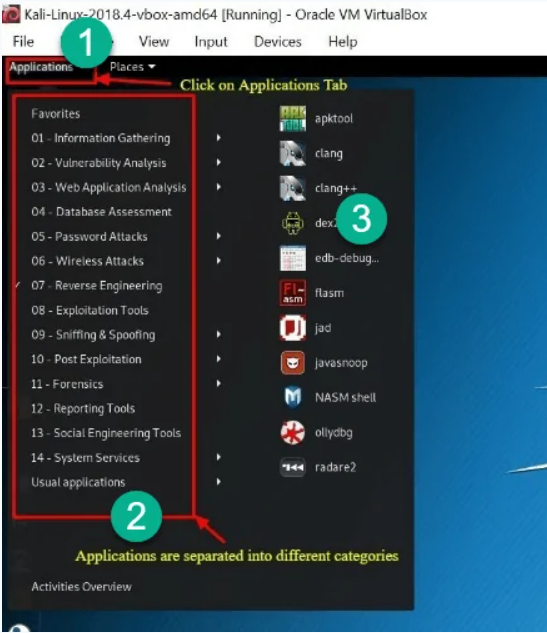
Task: Launch the edb-debugger icon
Action: (x=293, y=258)
